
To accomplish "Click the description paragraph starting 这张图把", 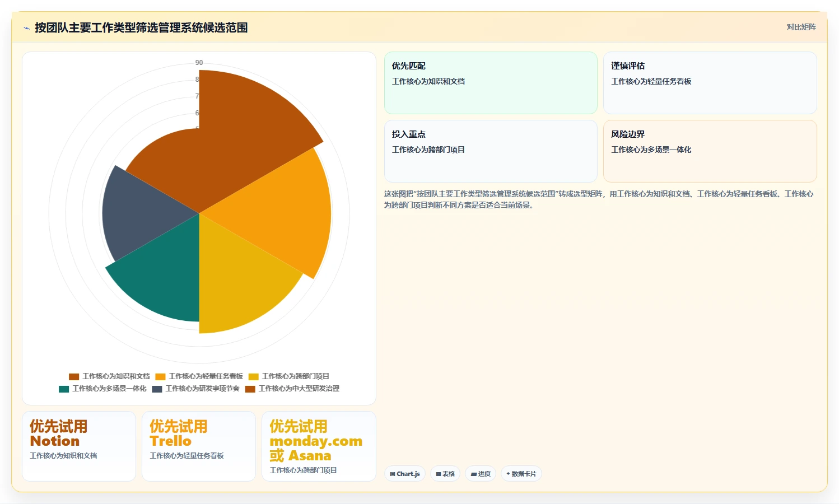I will pyautogui.click(x=599, y=199).
